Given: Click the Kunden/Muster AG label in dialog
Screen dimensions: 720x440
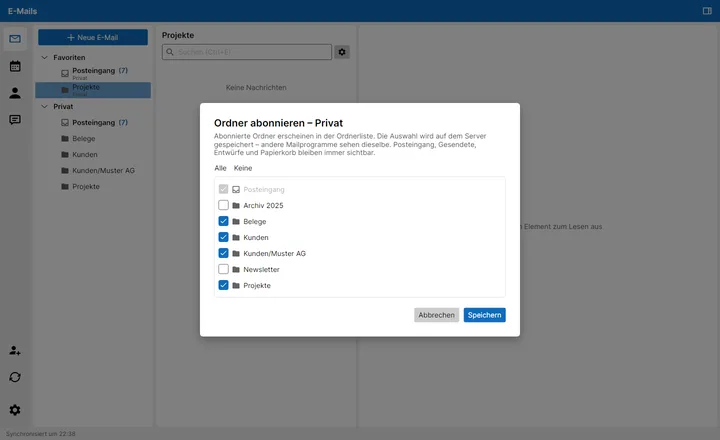Looking at the screenshot, I should point(274,254).
